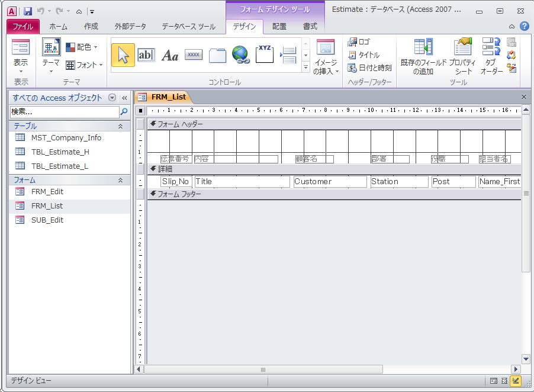The width and height of the screenshot is (534, 392).
Task: Select the FRM_List document tab
Action: pos(163,97)
